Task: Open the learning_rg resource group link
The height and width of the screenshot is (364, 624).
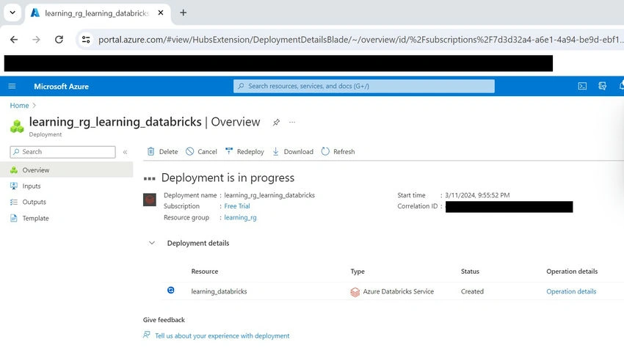Action: pyautogui.click(x=240, y=217)
